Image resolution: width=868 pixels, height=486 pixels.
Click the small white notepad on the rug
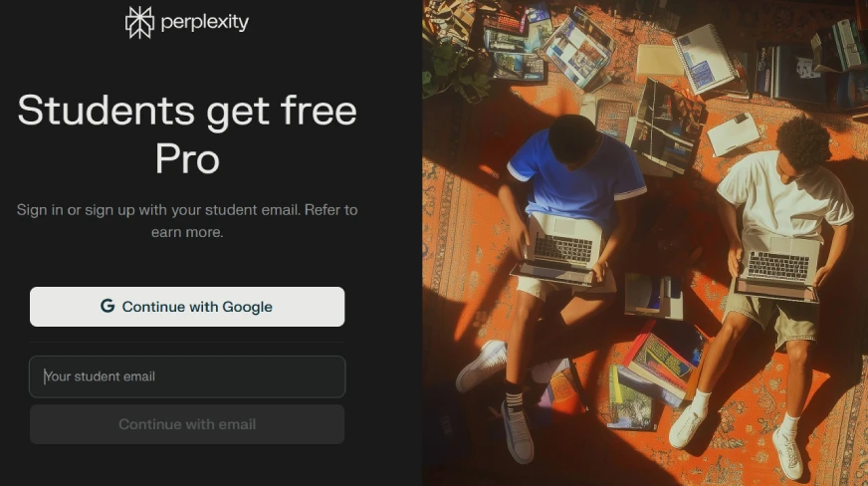(x=734, y=134)
